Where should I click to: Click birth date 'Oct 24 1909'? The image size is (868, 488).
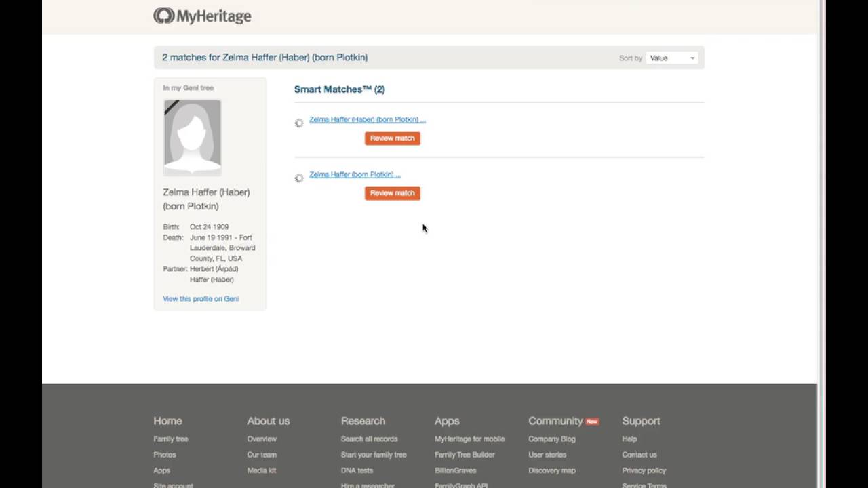point(209,227)
